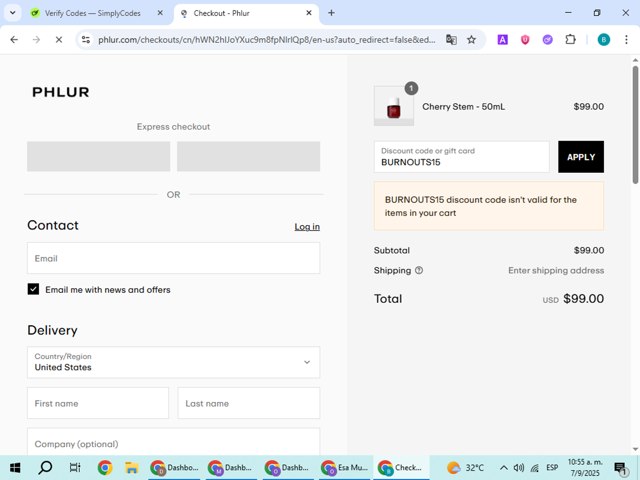Open Task View on the taskbar
The height and width of the screenshot is (480, 640).
(x=75, y=468)
